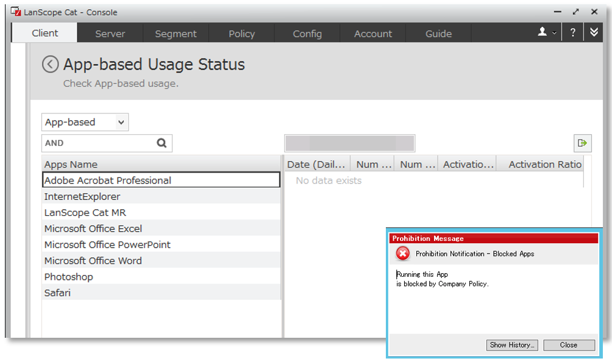Screen dimensions: 612x364
Task: Click the green export icon
Action: point(582,143)
